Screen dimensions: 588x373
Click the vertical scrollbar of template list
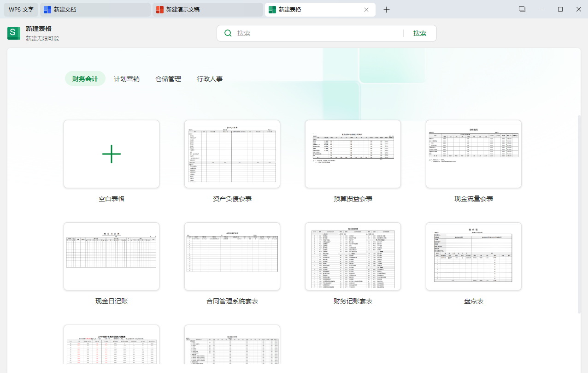[x=579, y=214]
